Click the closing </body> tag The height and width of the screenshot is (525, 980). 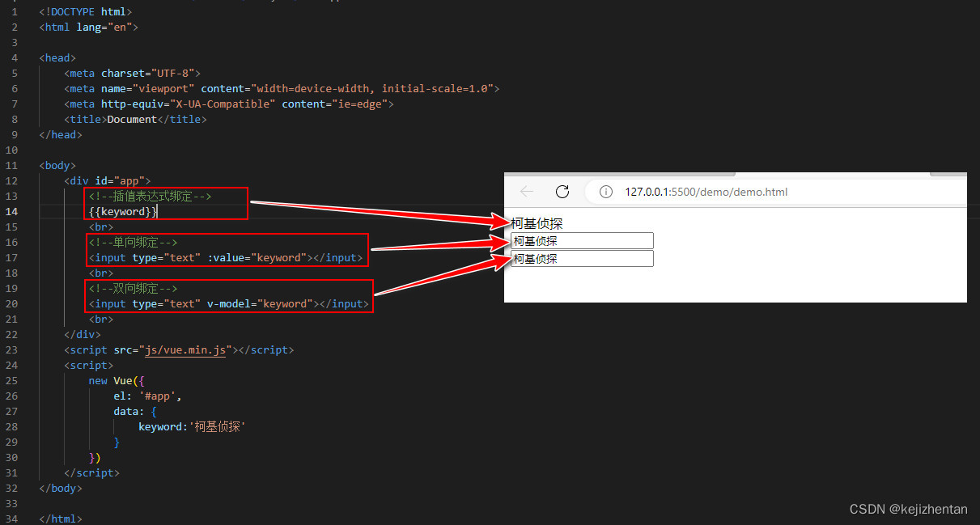click(61, 488)
